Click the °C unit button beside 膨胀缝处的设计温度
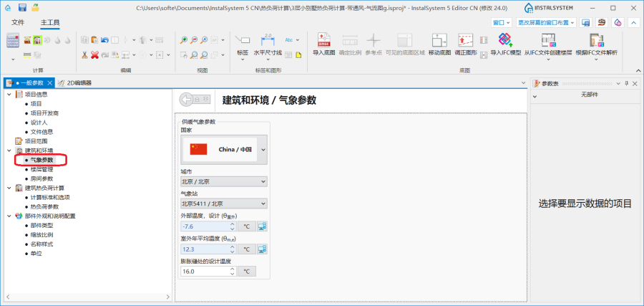 coord(245,272)
